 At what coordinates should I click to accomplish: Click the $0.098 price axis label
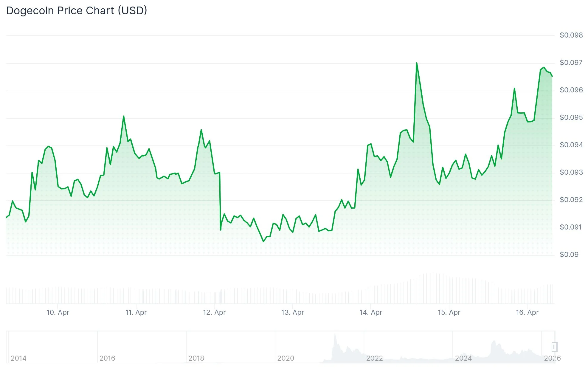tap(571, 35)
